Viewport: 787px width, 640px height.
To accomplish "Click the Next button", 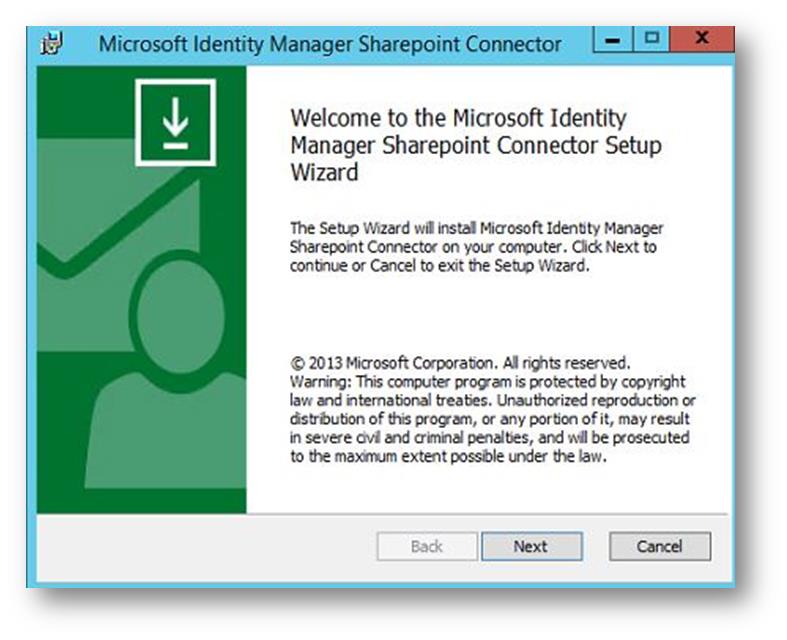I will [x=532, y=546].
